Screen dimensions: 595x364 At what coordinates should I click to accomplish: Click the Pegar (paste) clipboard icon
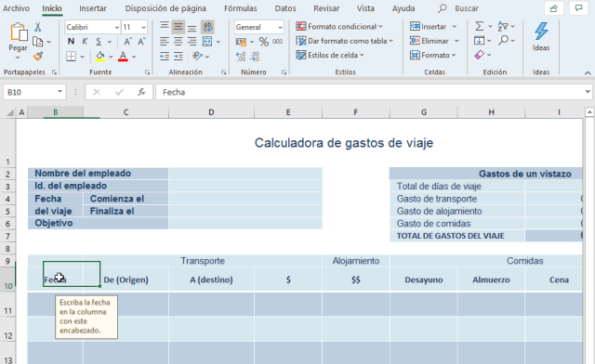click(x=19, y=32)
